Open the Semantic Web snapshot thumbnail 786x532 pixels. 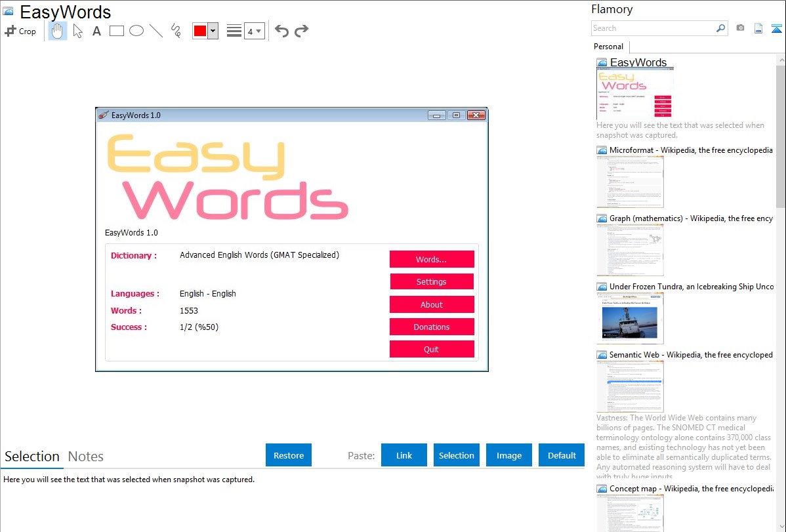tap(630, 386)
